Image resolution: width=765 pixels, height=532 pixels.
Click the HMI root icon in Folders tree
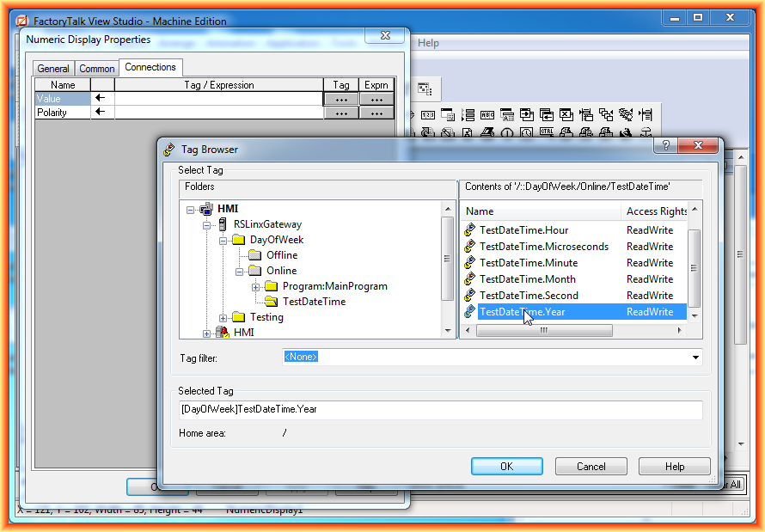click(206, 209)
